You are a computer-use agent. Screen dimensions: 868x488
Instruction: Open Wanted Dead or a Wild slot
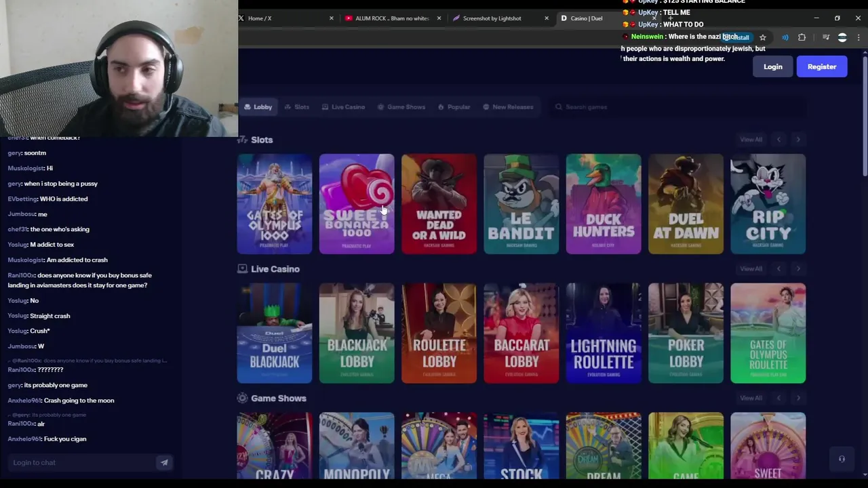439,204
